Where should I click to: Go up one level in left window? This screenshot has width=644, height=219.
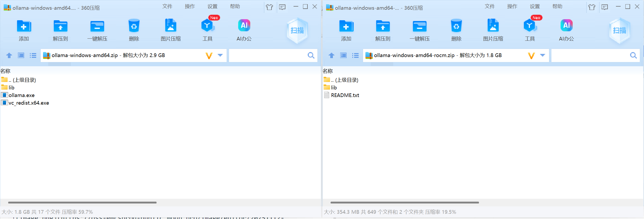point(9,55)
